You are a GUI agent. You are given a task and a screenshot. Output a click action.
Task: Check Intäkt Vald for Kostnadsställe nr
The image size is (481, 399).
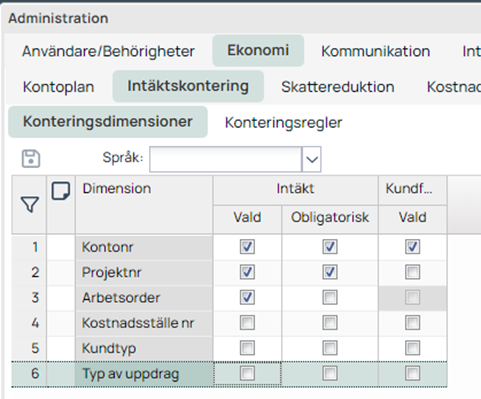[x=247, y=323]
